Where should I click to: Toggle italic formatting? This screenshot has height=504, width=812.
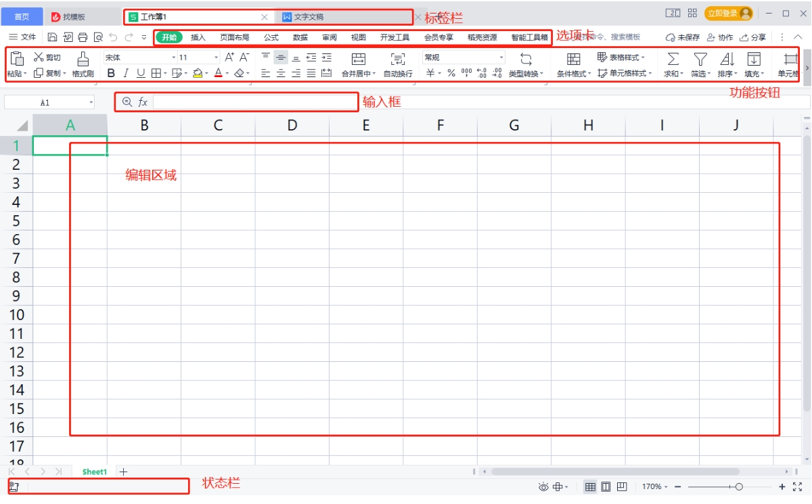pyautogui.click(x=125, y=74)
